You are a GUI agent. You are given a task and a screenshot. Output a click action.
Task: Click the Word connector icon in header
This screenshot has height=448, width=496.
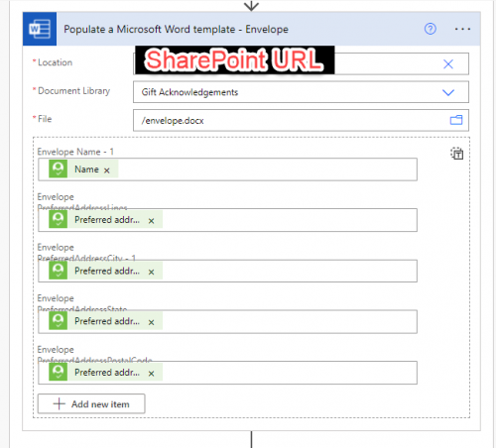(40, 29)
